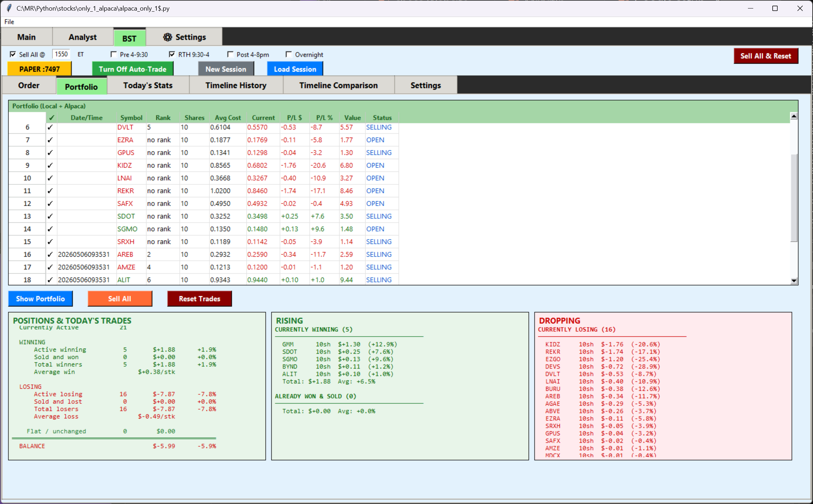This screenshot has height=504, width=813.
Task: Select the BST tab
Action: [x=129, y=38]
